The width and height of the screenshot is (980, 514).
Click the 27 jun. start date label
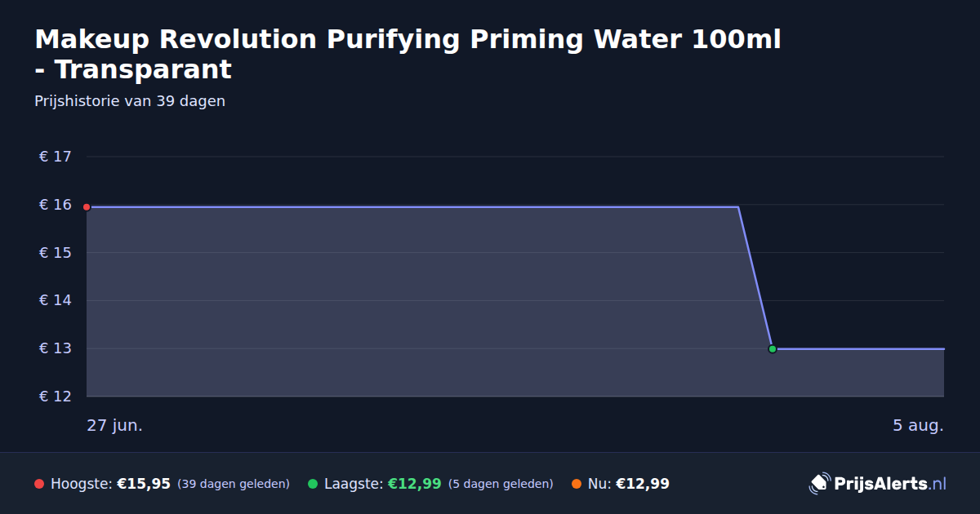115,425
